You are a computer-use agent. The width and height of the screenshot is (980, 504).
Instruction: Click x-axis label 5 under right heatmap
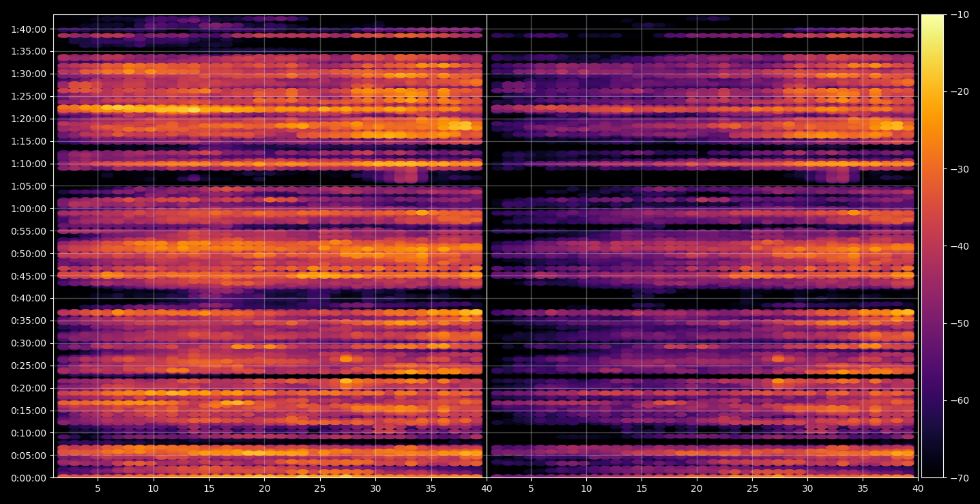pyautogui.click(x=531, y=489)
